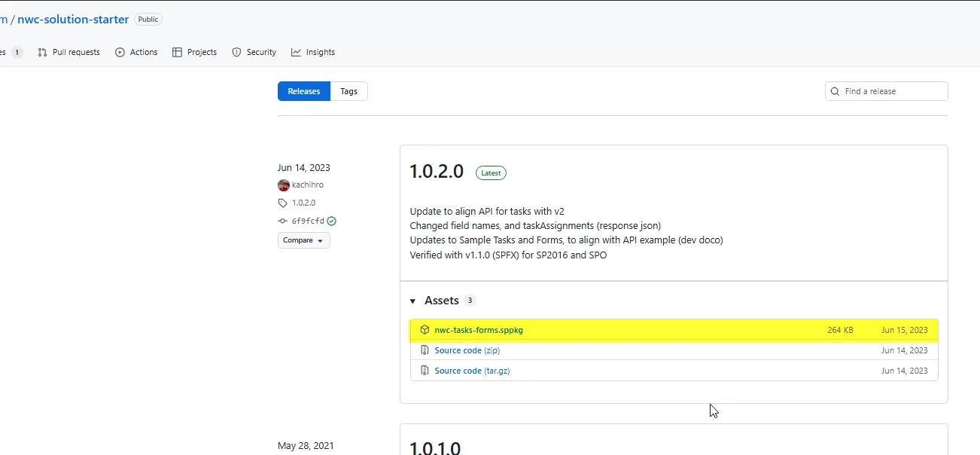Open the nwc-solution-starter repository link
The width and height of the screenshot is (980, 455).
tap(73, 20)
